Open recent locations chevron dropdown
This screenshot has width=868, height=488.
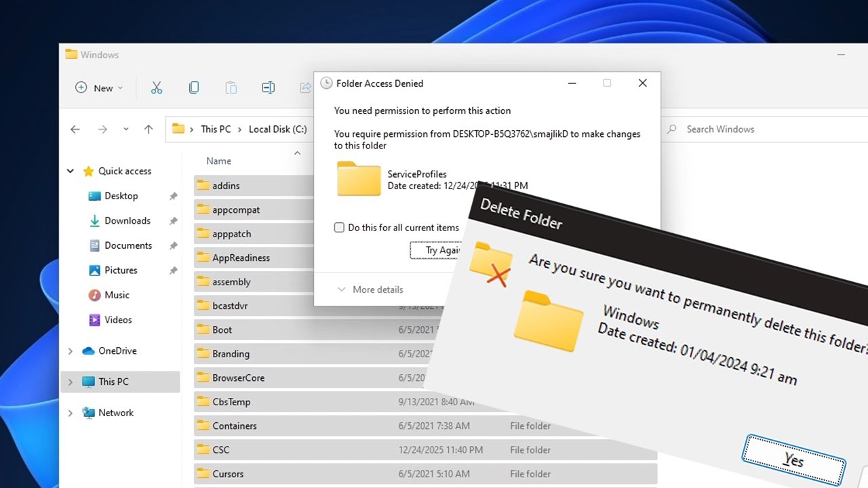click(x=126, y=129)
